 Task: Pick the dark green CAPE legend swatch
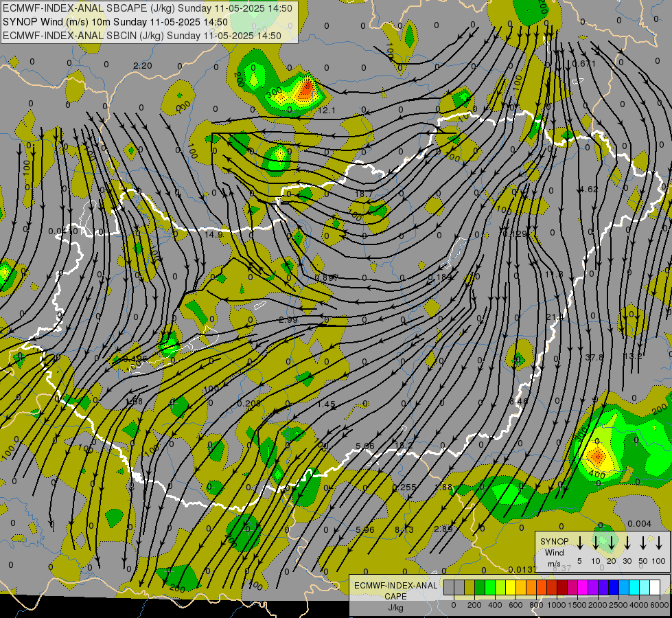coord(480,587)
